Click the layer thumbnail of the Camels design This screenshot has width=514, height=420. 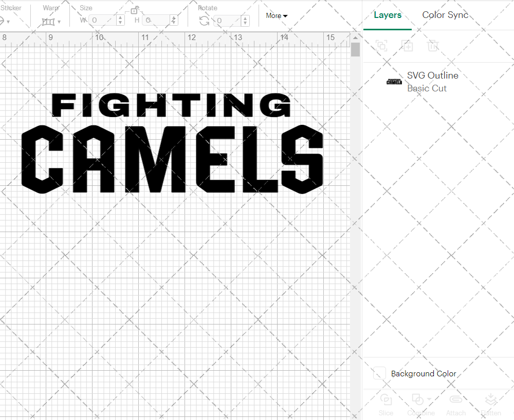(x=394, y=82)
